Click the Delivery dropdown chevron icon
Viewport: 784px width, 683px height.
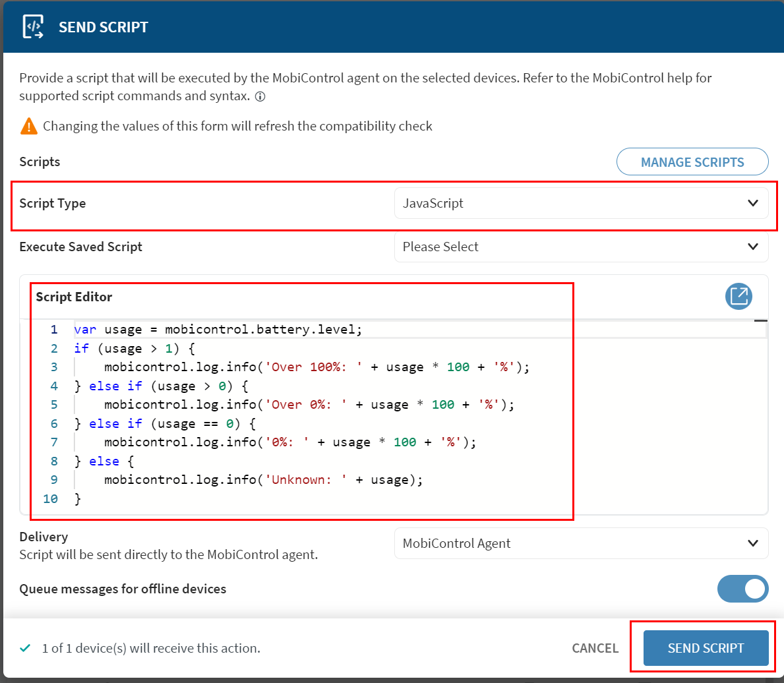(753, 543)
